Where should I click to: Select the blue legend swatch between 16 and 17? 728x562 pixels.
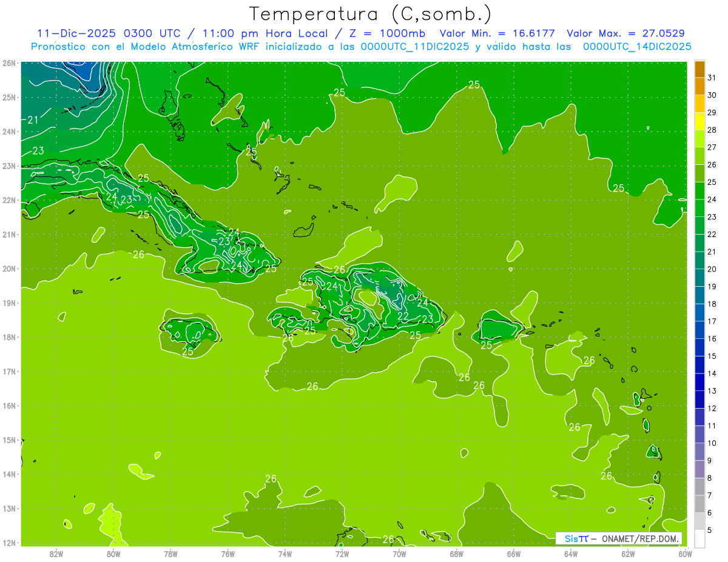tap(700, 329)
